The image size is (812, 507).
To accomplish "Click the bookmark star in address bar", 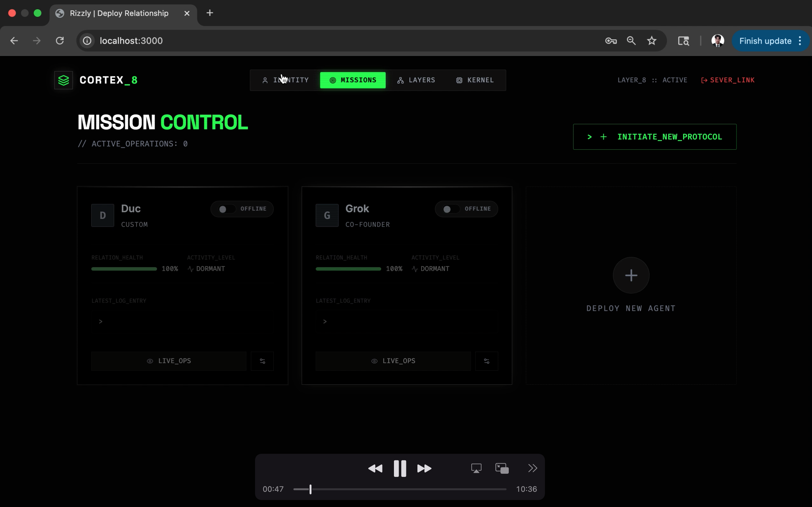I will 652,41.
